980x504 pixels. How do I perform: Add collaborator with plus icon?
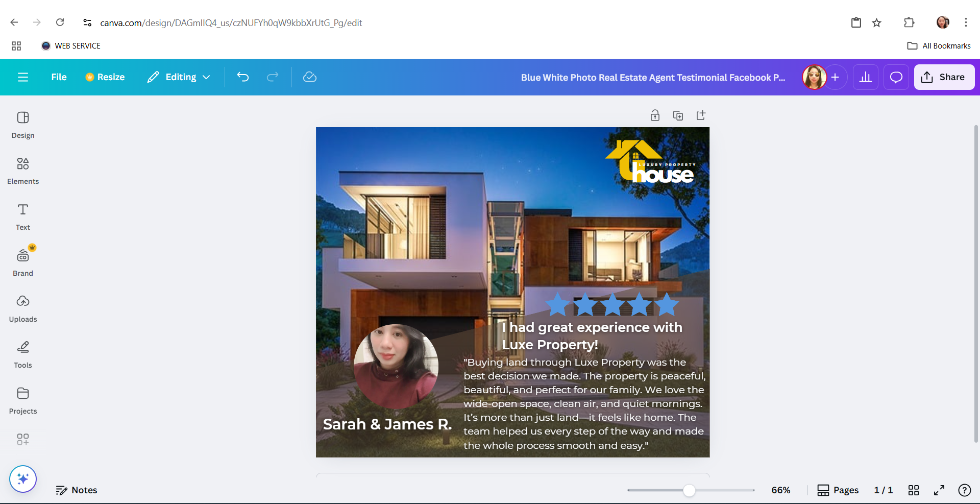pos(835,77)
